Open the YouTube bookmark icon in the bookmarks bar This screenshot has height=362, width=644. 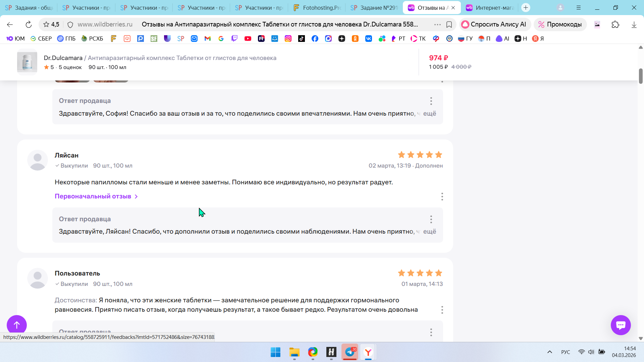(x=248, y=39)
